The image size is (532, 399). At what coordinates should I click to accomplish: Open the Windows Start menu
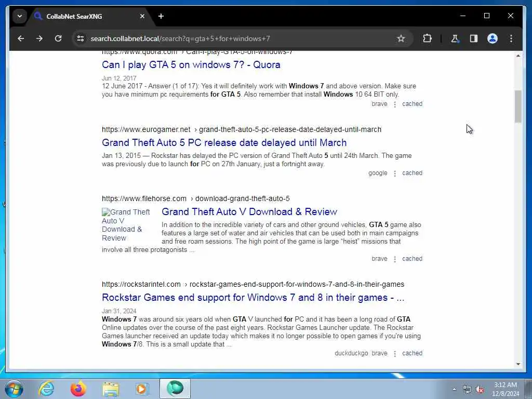[x=14, y=389]
